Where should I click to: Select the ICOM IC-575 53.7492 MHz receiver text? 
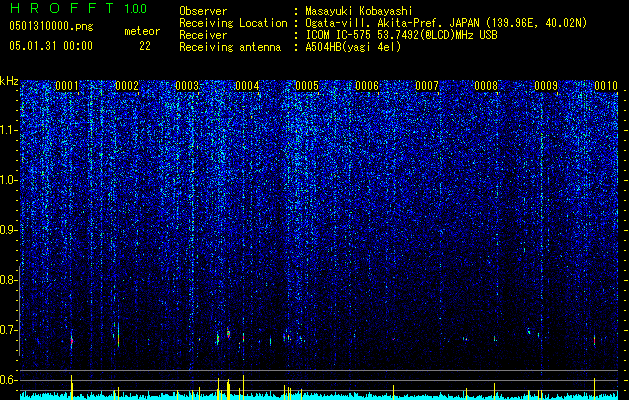[x=401, y=35]
